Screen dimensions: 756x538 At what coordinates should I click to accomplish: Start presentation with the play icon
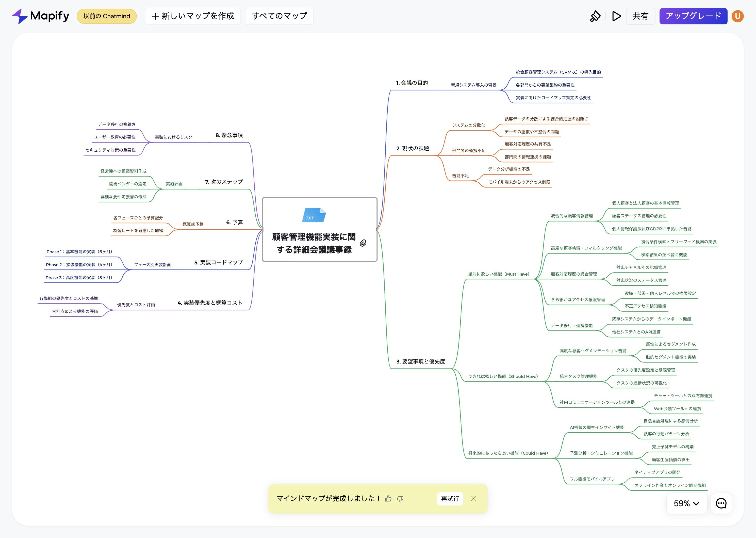pos(616,16)
